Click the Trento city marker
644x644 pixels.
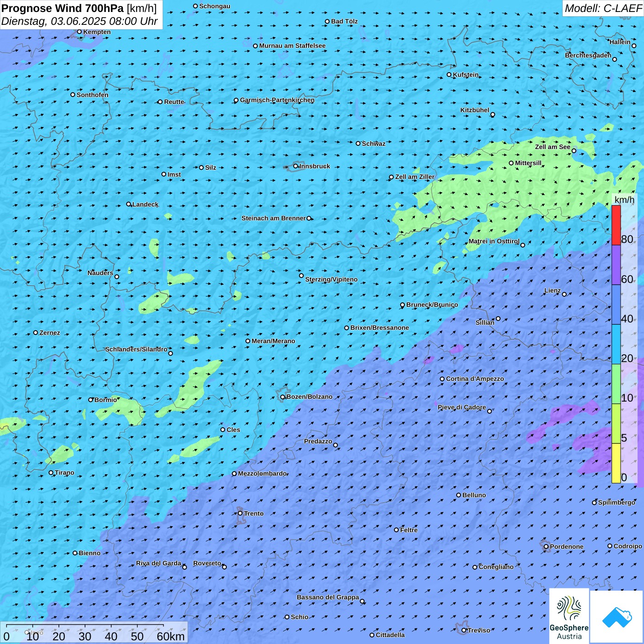(240, 513)
